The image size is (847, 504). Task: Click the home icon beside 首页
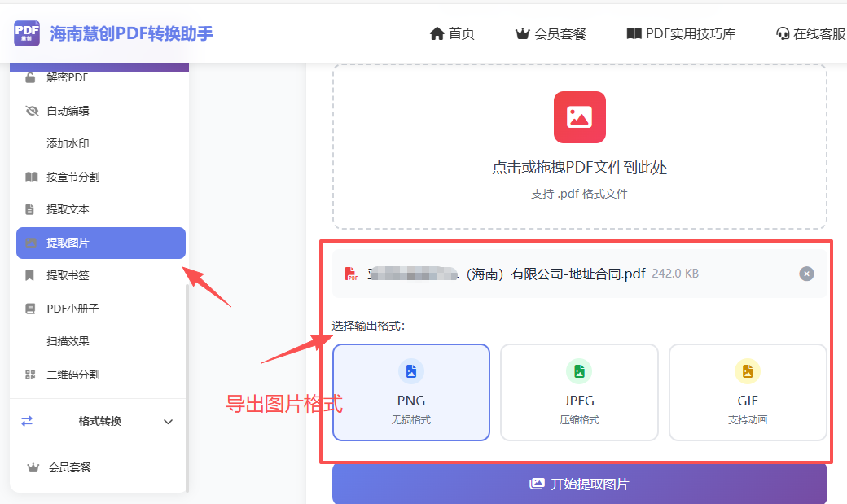437,34
